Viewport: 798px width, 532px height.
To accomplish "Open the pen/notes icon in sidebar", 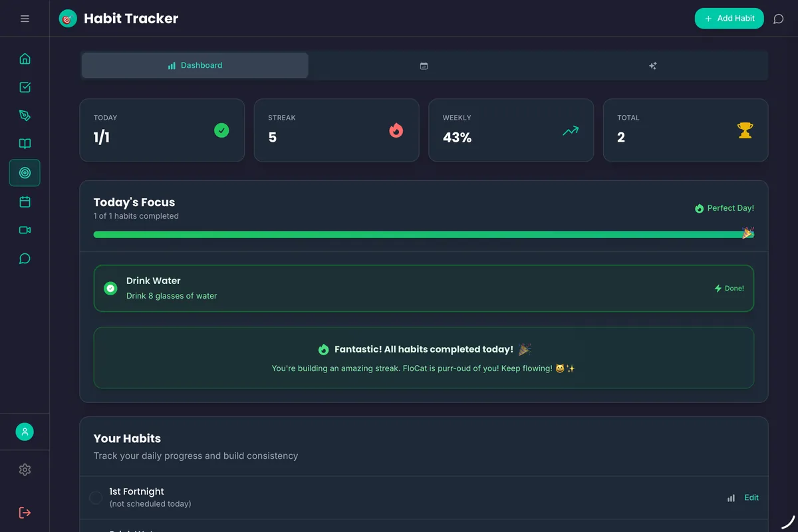I will coord(25,116).
